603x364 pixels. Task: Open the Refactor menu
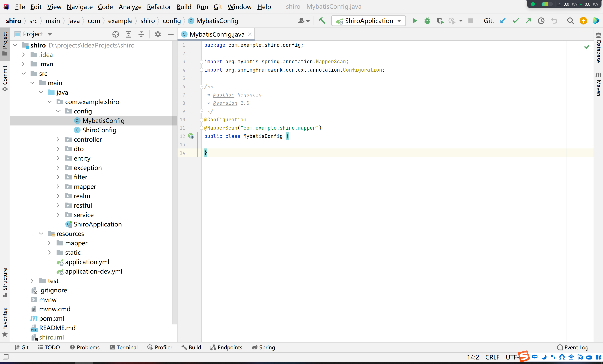[x=159, y=7]
